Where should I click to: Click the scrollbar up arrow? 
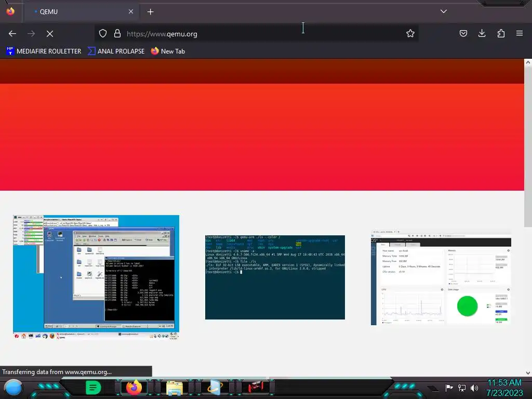[528, 62]
